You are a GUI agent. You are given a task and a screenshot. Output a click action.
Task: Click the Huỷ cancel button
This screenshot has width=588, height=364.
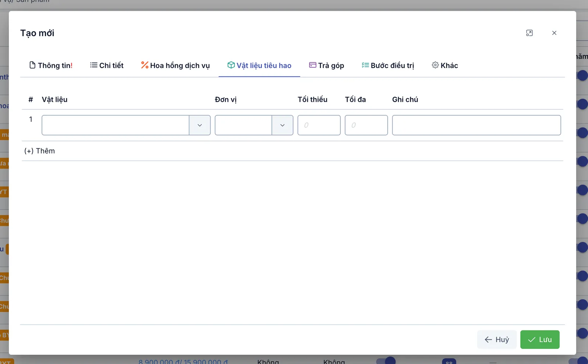pyautogui.click(x=497, y=339)
